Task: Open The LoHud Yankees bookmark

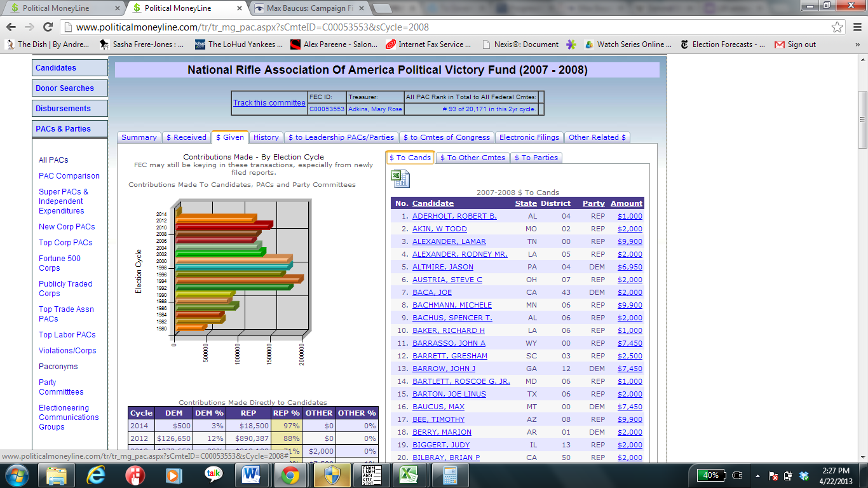Action: click(x=239, y=44)
